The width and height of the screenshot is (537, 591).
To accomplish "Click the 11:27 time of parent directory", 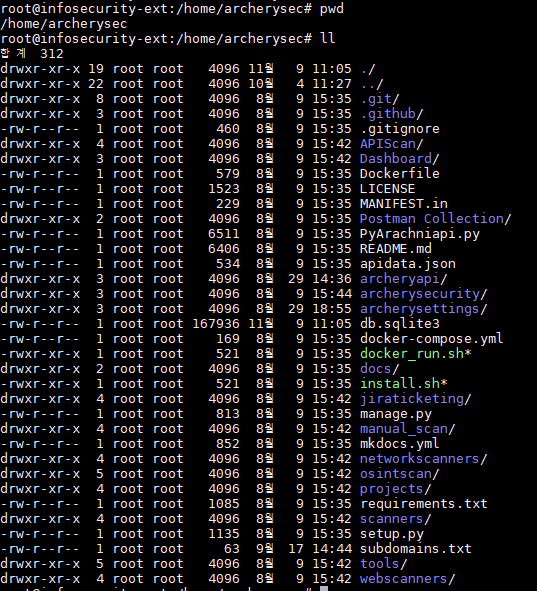I will (x=332, y=84).
